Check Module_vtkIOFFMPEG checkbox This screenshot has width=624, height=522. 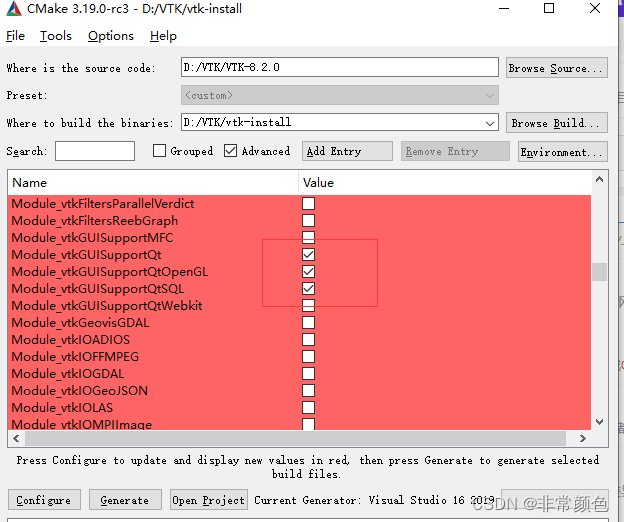pos(308,356)
